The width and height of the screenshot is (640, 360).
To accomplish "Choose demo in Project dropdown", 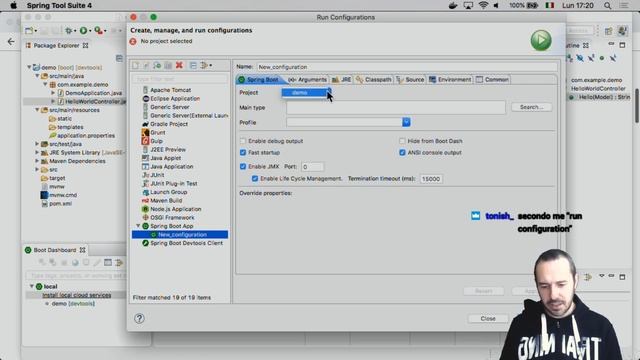I will click(x=304, y=93).
